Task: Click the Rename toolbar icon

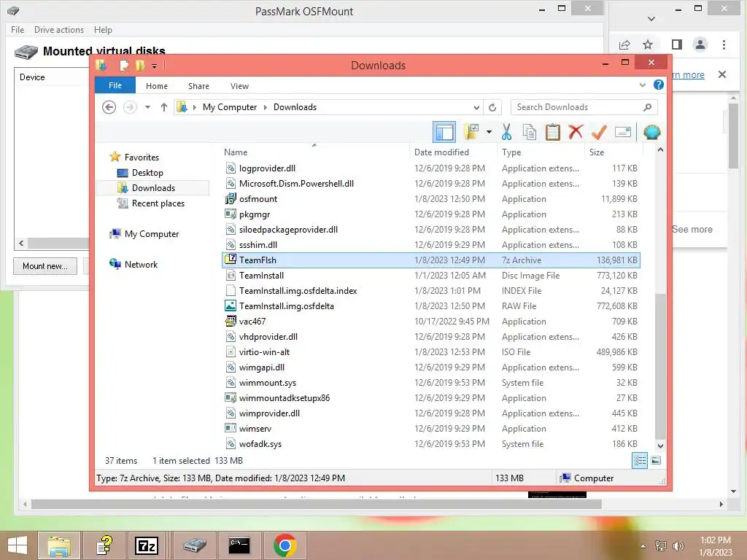Action: [x=623, y=132]
